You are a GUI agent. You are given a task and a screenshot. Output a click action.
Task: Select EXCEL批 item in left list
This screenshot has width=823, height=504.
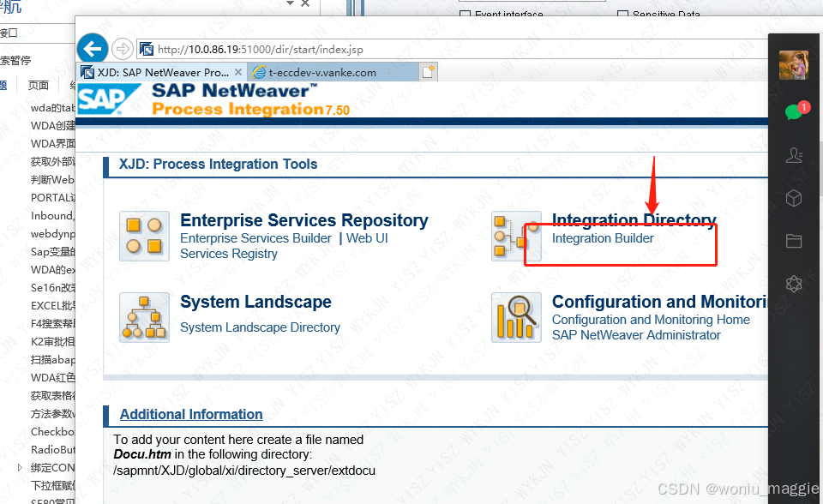click(52, 305)
